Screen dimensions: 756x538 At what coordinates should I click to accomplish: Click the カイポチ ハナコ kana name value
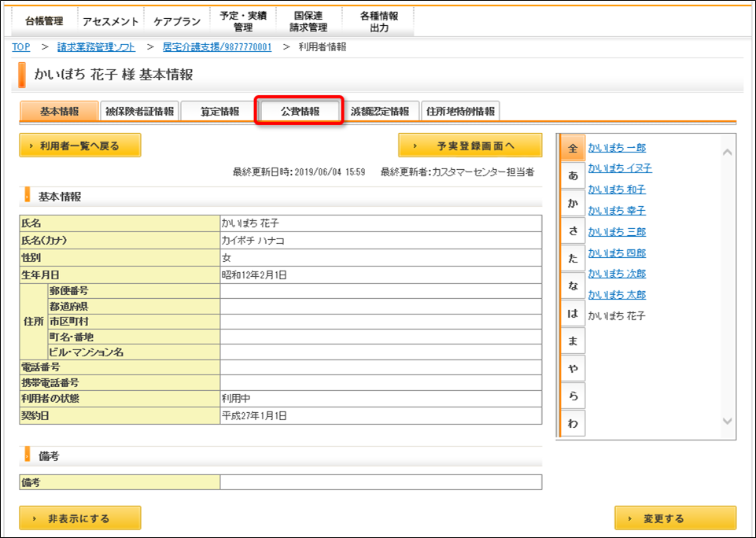(253, 241)
